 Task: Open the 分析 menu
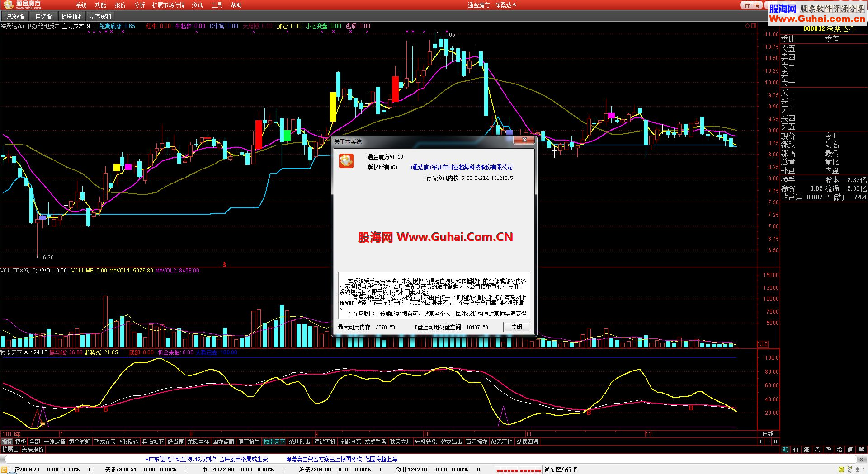pos(139,5)
